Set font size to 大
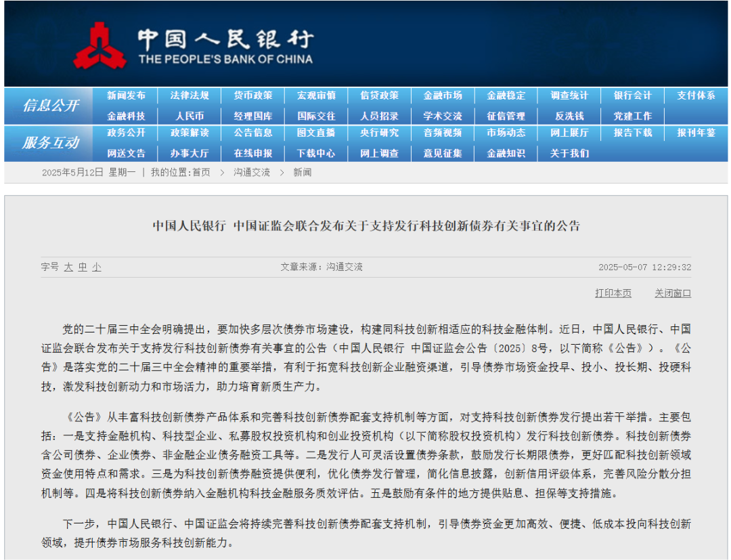The image size is (731, 560). (x=68, y=267)
